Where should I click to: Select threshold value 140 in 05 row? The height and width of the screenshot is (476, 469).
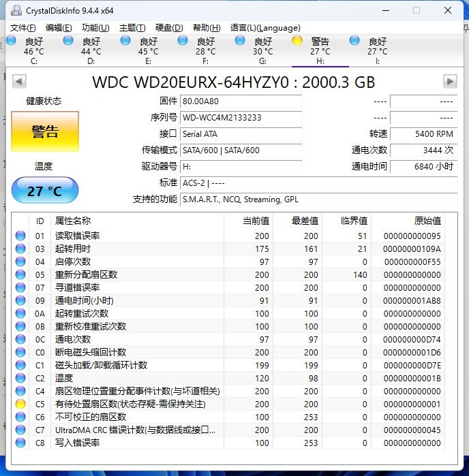pyautogui.click(x=360, y=275)
